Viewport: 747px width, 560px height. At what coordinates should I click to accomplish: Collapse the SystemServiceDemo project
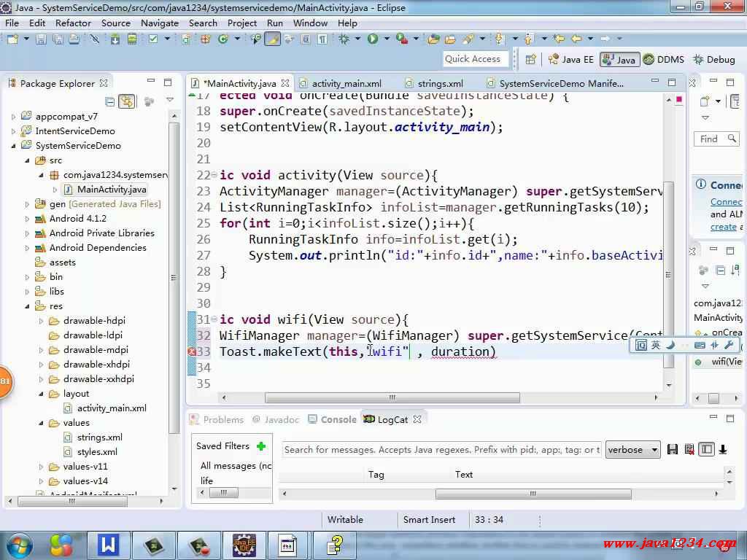pos(13,146)
